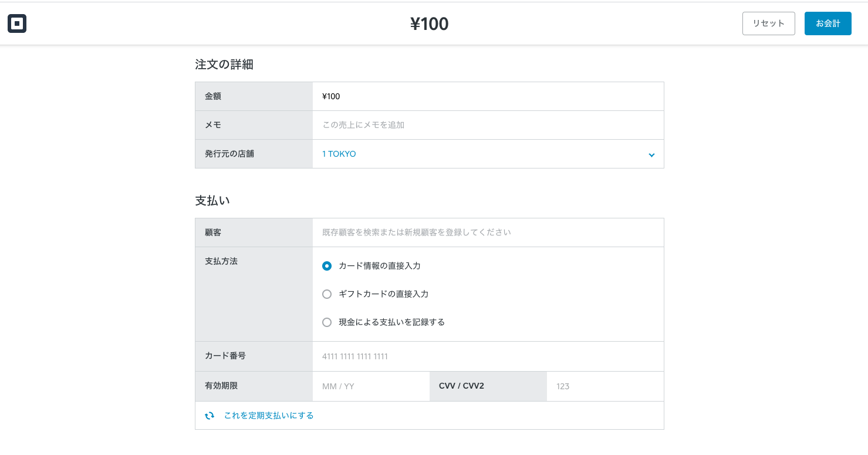The width and height of the screenshot is (868, 455).
Task: Choose ギフトカードの直接入力 option
Action: point(327,294)
